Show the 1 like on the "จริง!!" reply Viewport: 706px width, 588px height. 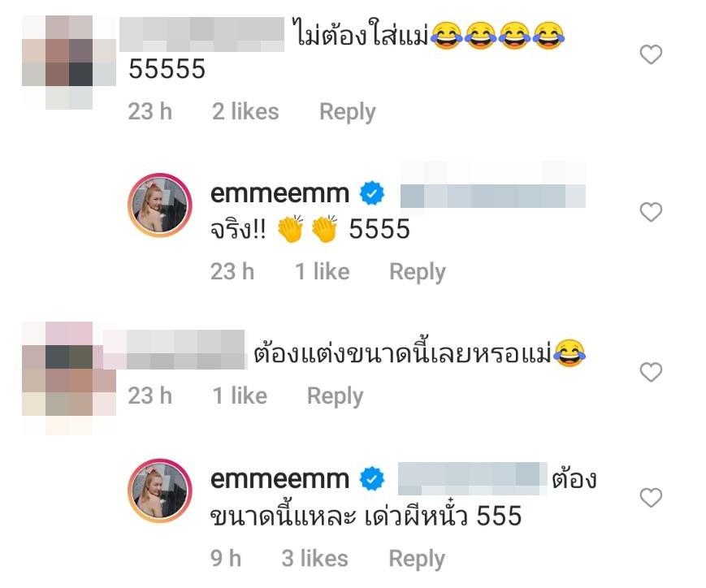tap(322, 272)
